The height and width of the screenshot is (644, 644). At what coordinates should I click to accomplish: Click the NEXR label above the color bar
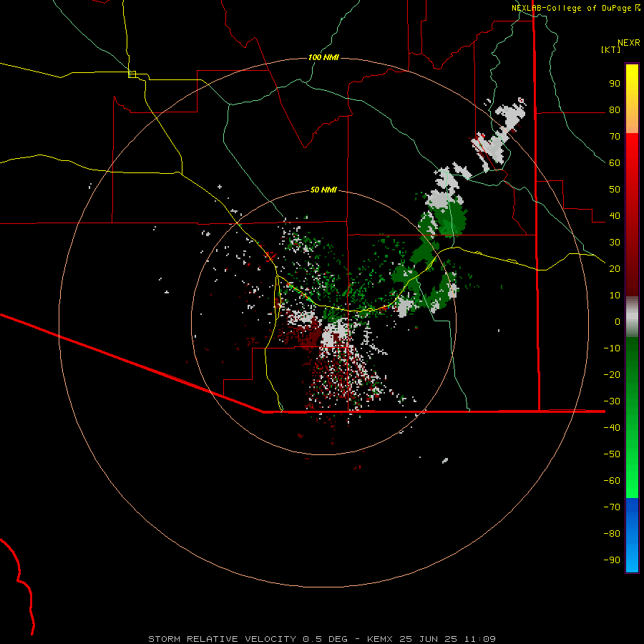[629, 43]
